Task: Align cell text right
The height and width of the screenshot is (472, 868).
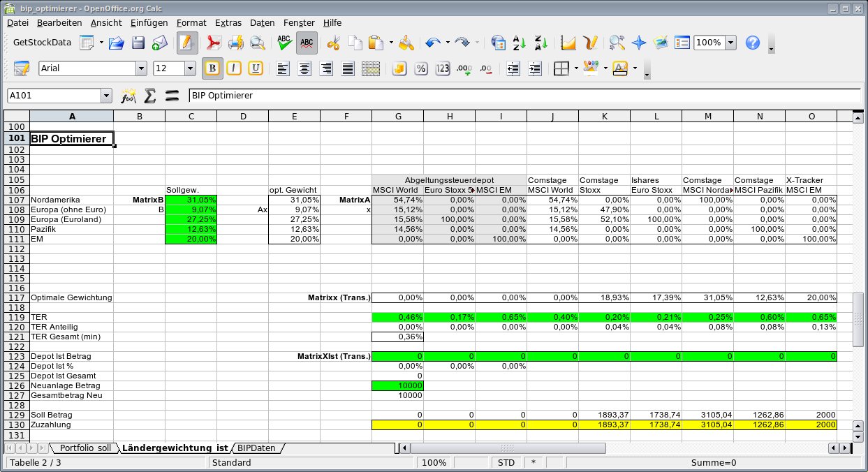Action: tap(326, 68)
